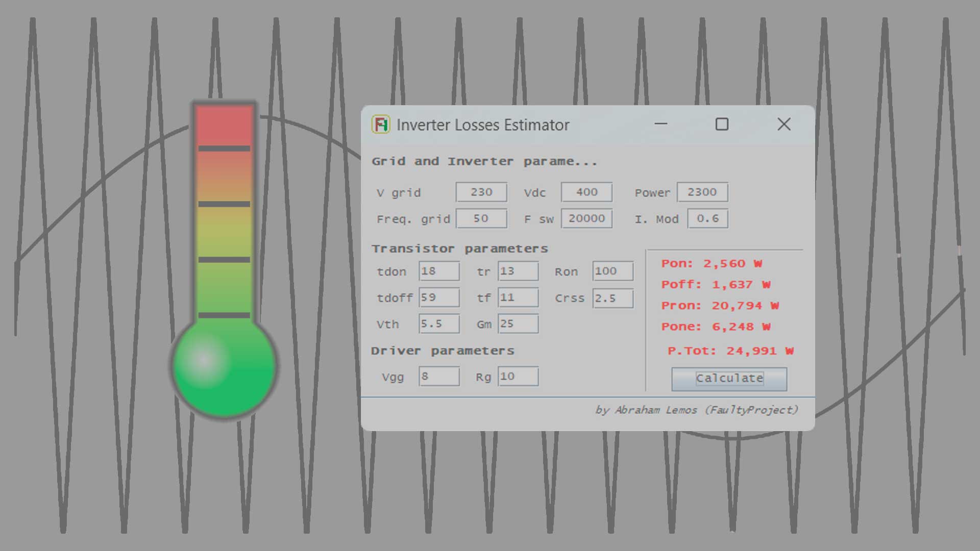Click the Vth field with 5.5
Image resolution: width=980 pixels, height=551 pixels.
[x=439, y=323]
